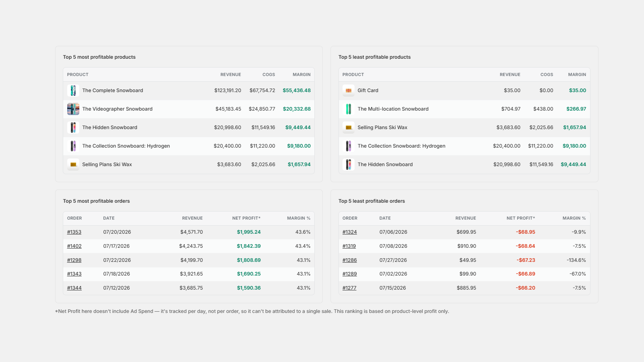Open order #1277 link

tap(349, 288)
